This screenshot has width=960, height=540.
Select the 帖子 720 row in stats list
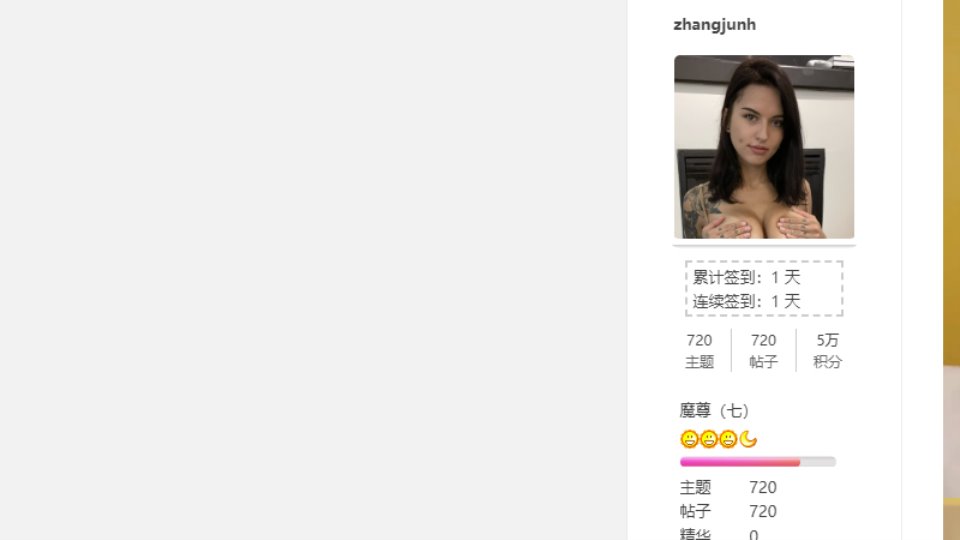pos(729,511)
